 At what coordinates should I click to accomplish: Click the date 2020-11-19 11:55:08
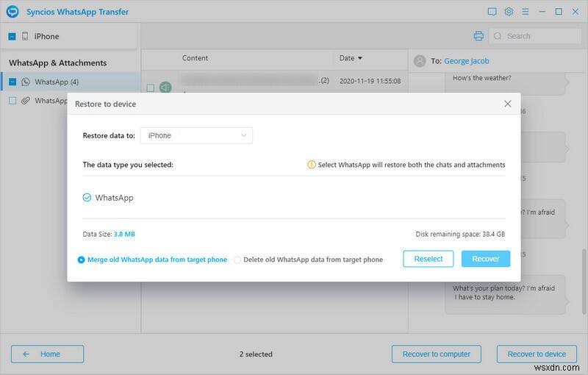click(370, 81)
